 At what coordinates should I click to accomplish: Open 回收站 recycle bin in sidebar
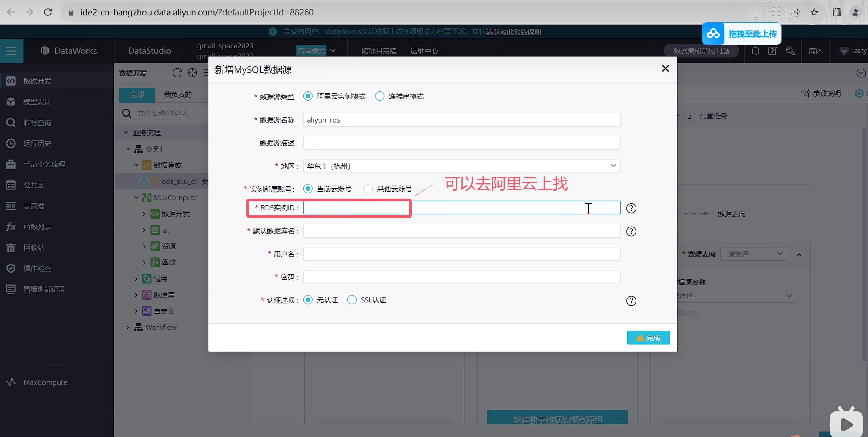(x=11, y=248)
